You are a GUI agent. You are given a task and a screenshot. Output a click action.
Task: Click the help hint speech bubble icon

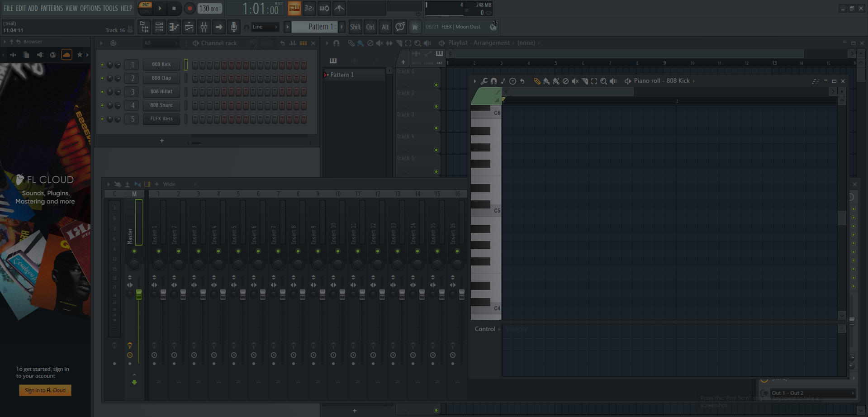[400, 27]
